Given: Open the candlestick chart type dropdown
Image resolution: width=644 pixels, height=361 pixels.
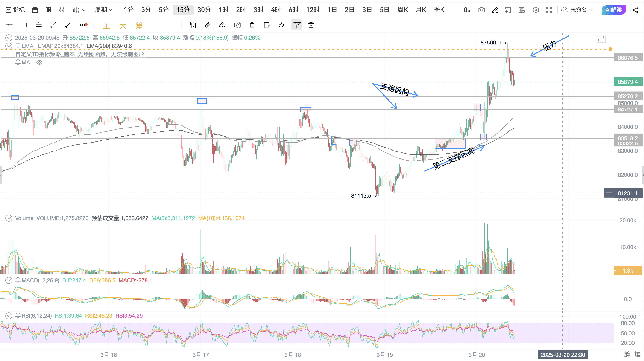Looking at the screenshot, I should (x=79, y=10).
